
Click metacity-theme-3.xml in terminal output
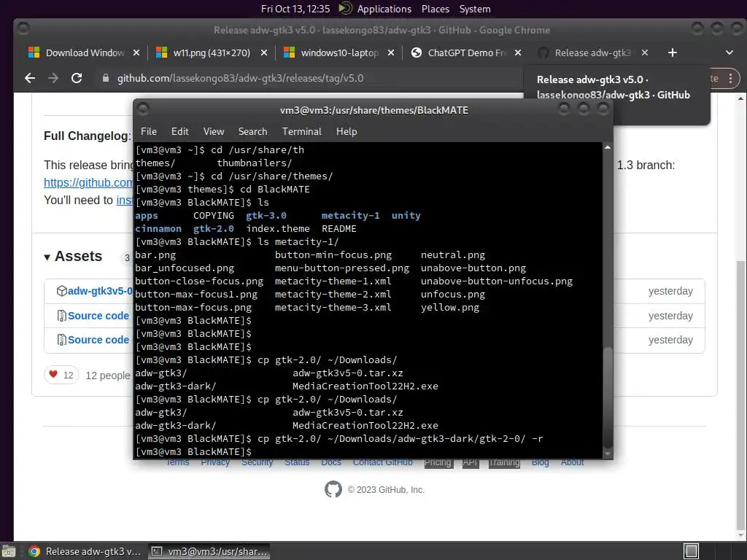pos(333,308)
